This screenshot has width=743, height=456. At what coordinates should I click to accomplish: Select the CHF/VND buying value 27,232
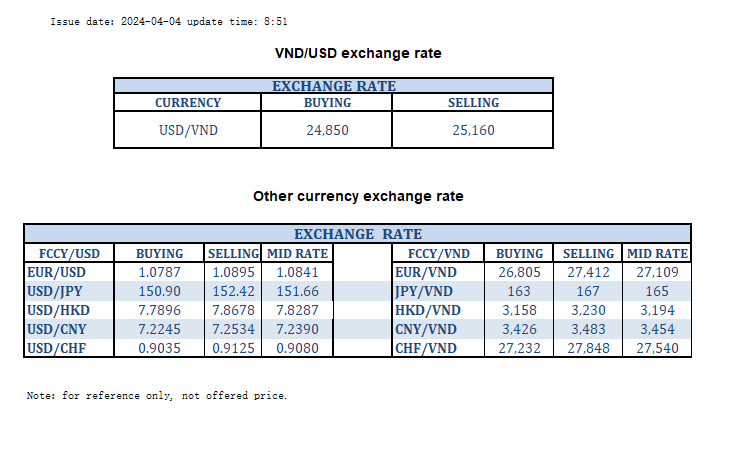click(x=519, y=348)
